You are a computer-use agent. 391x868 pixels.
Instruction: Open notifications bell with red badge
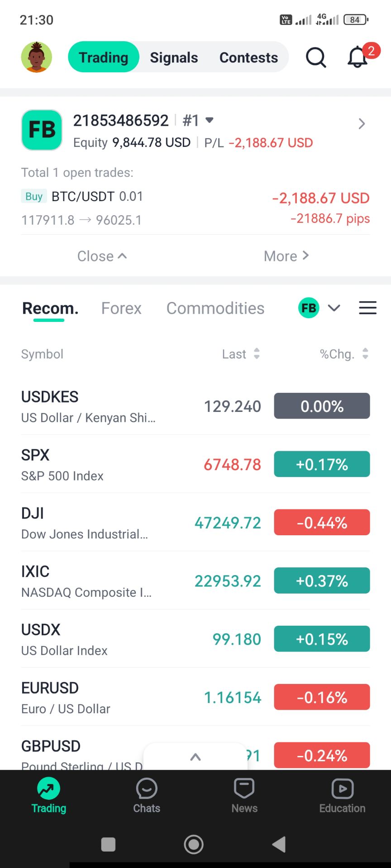[358, 57]
